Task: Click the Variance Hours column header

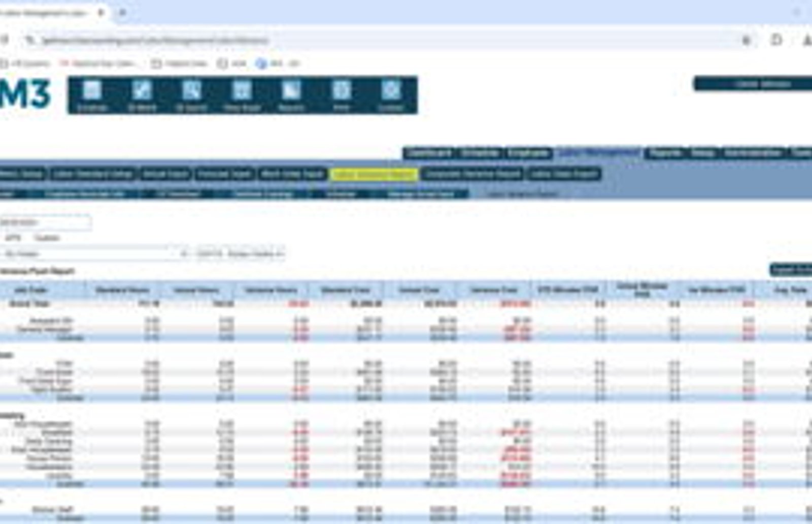Action: [x=271, y=290]
